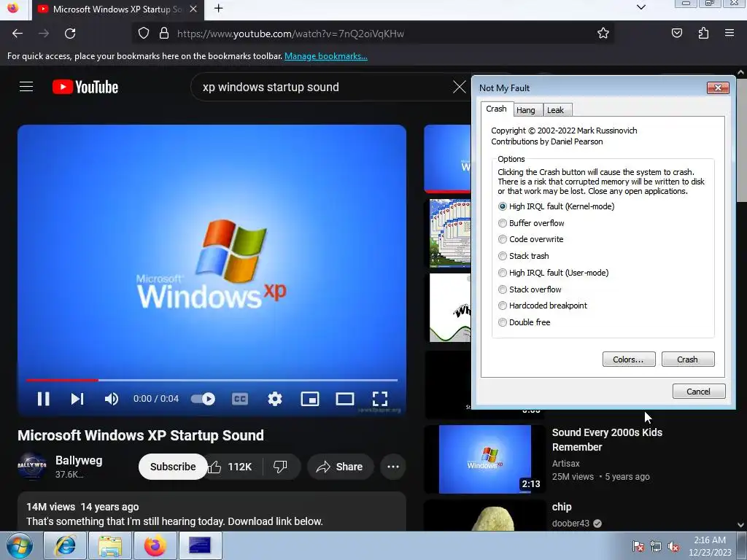The height and width of the screenshot is (560, 747).
Task: Reload the page in Firefox
Action: click(70, 34)
